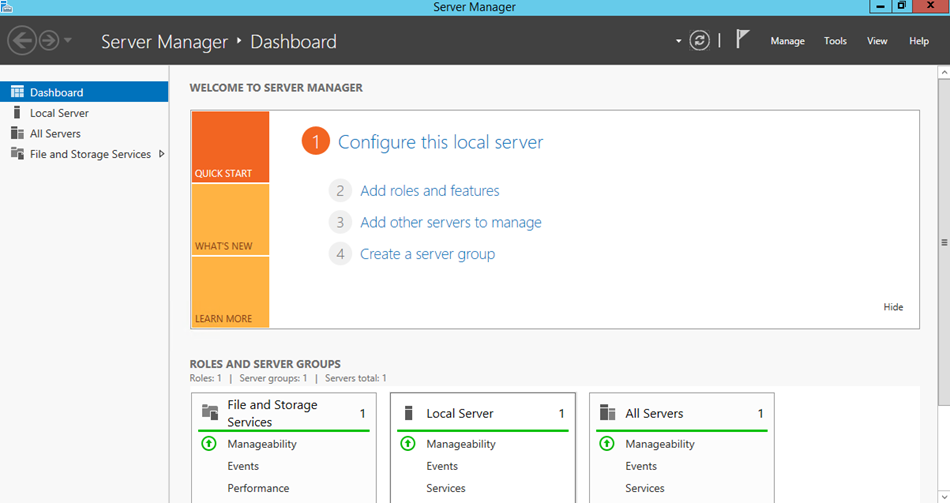Viewport: 950px width, 503px height.
Task: Click green Manageability icon in All Servers tile
Action: pyautogui.click(x=606, y=444)
